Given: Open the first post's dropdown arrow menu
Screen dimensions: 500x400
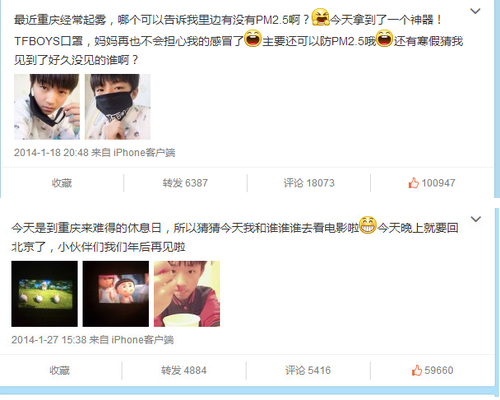Looking at the screenshot, I should click(475, 11).
